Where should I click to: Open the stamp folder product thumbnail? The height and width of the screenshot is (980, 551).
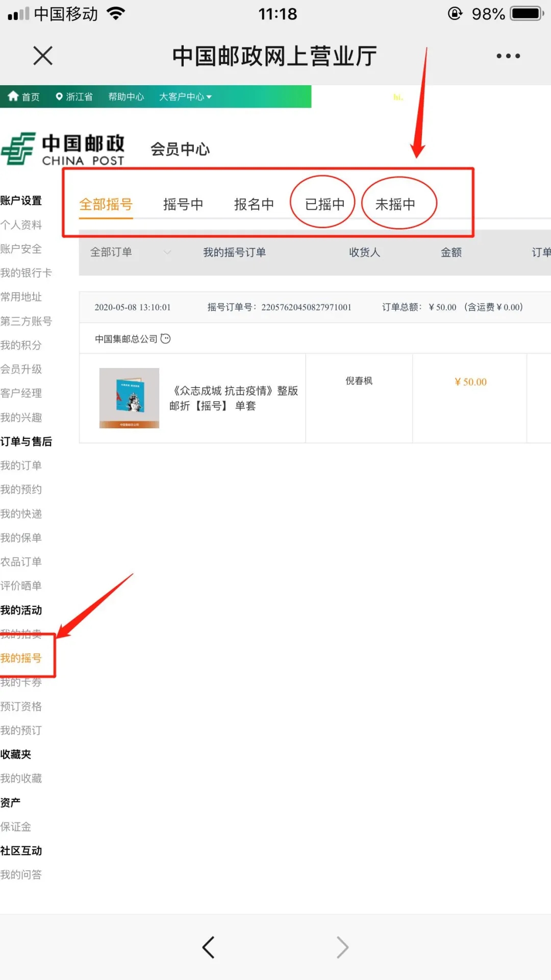tap(129, 398)
